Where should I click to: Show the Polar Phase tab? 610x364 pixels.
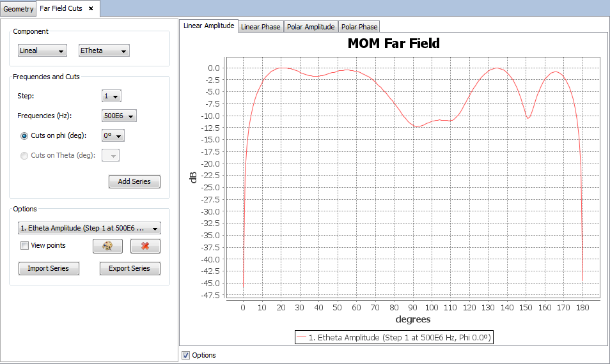pos(359,27)
